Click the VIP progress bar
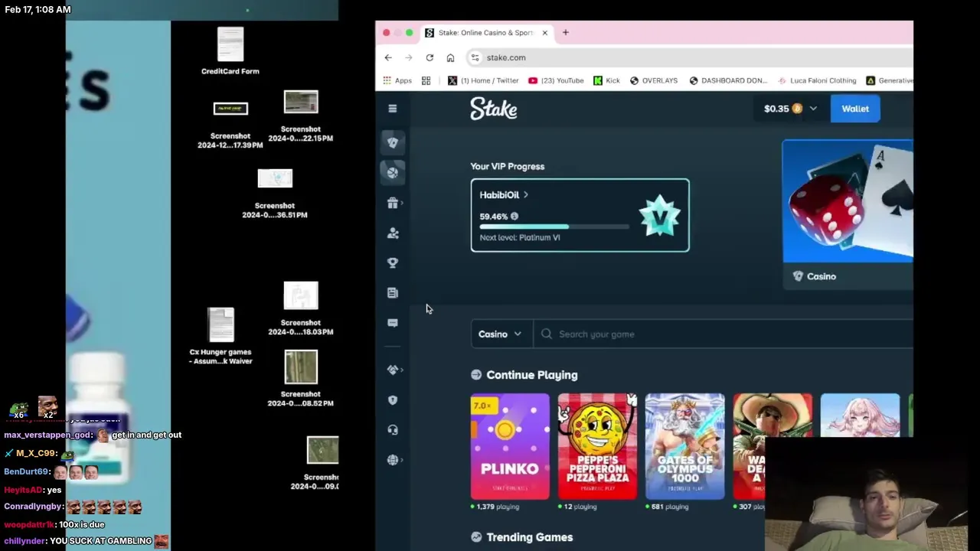The width and height of the screenshot is (980, 551). 554,227
